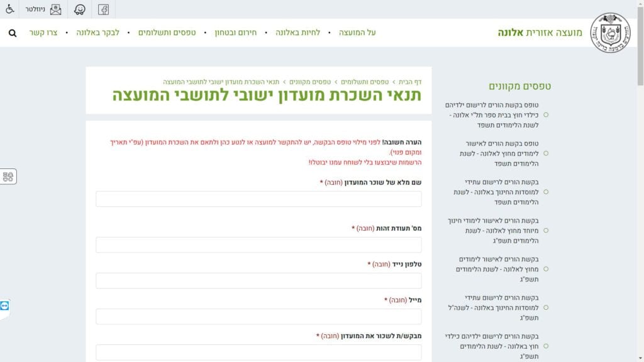644x362 pixels.
Task: Open the Facebook page icon
Action: [104, 9]
